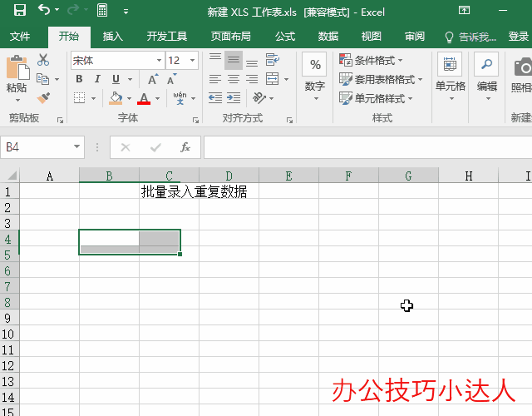Click the Paste clipboard icon
The width and height of the screenshot is (532, 416).
click(x=17, y=68)
